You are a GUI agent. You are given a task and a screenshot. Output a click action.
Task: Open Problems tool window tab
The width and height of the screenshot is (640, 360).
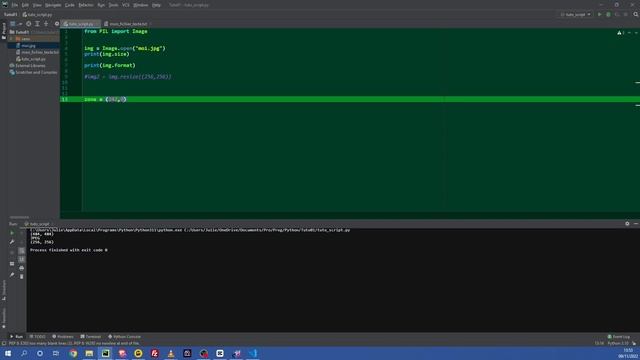tap(63, 337)
